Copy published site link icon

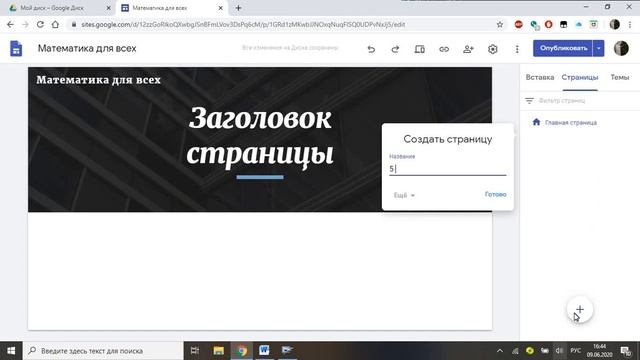[444, 49]
